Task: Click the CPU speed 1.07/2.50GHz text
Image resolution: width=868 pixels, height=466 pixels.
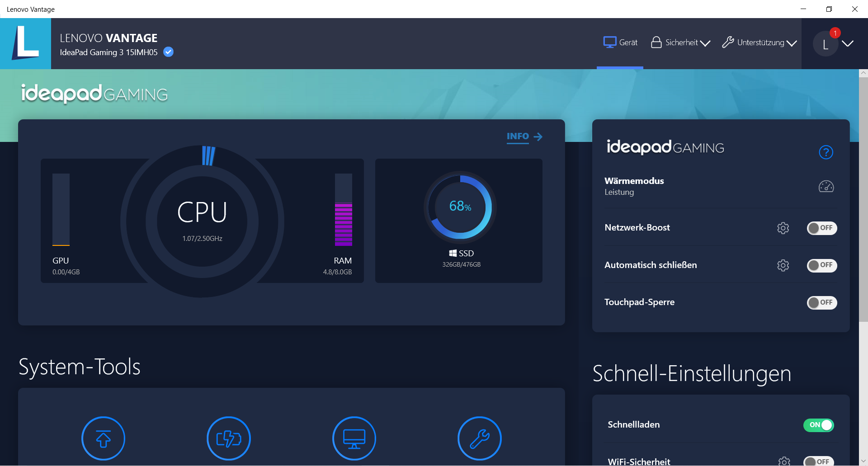Action: click(x=202, y=239)
